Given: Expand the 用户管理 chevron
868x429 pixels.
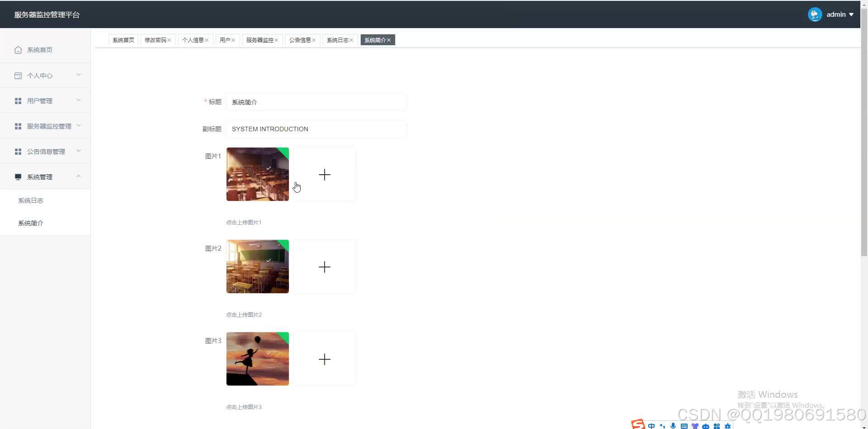Looking at the screenshot, I should (x=79, y=100).
